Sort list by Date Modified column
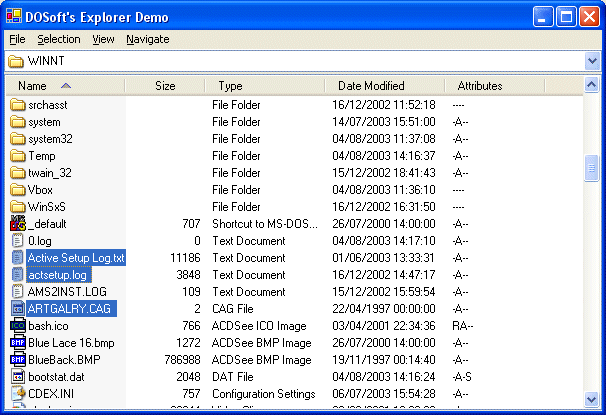The width and height of the screenshot is (606, 415). pos(371,86)
